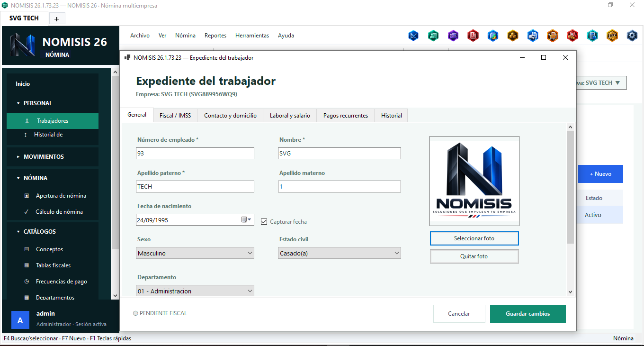The width and height of the screenshot is (644, 346).
Task: Open the Fecha de nacimiento calendar picker
Action: pyautogui.click(x=246, y=220)
